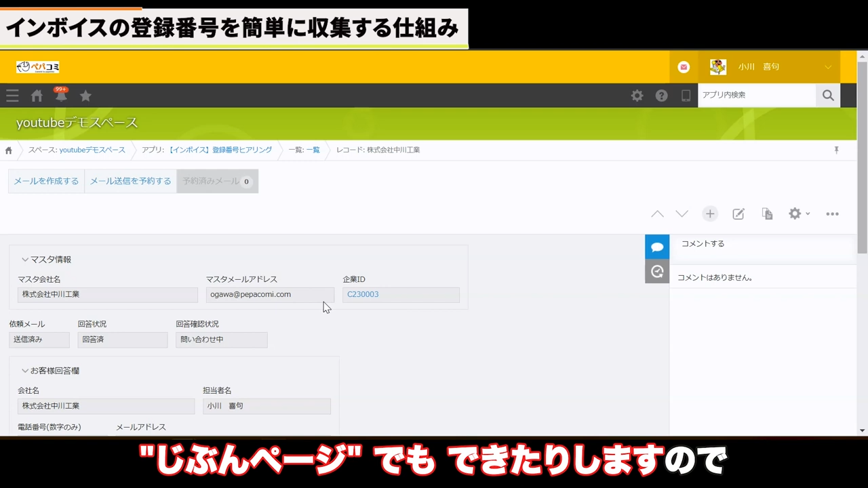The height and width of the screenshot is (488, 868).
Task: Open the app settings gear dropdown
Action: [799, 213]
